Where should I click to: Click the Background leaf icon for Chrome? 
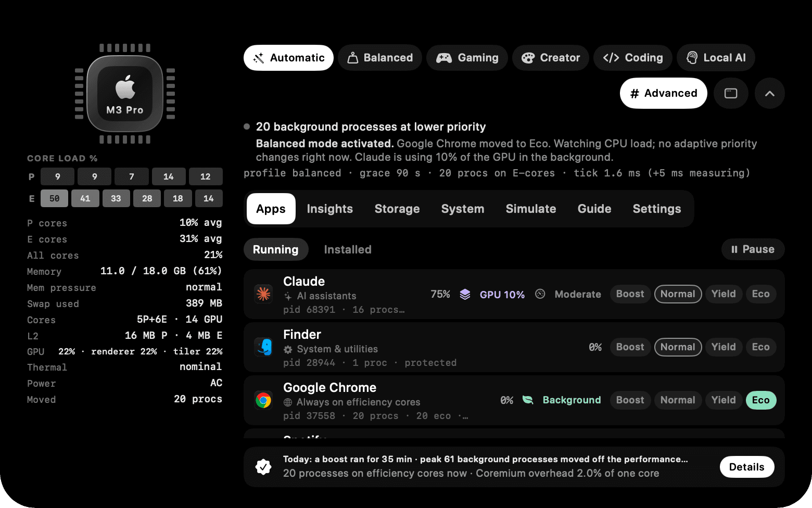pos(528,400)
